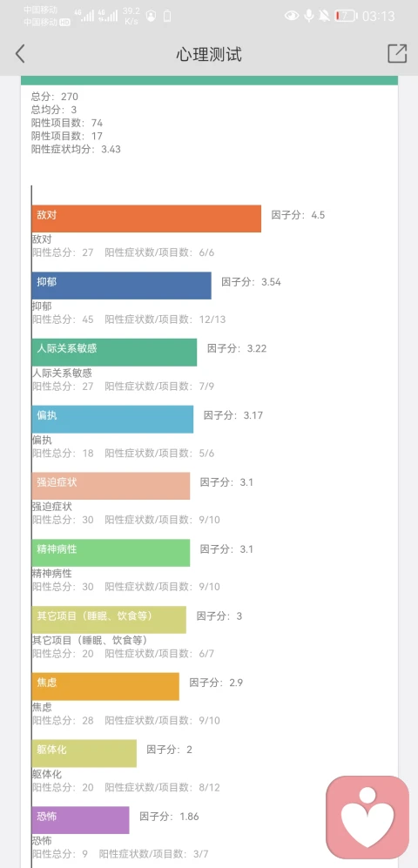Tap the microphone status bar icon
This screenshot has width=418, height=868.
(x=309, y=16)
